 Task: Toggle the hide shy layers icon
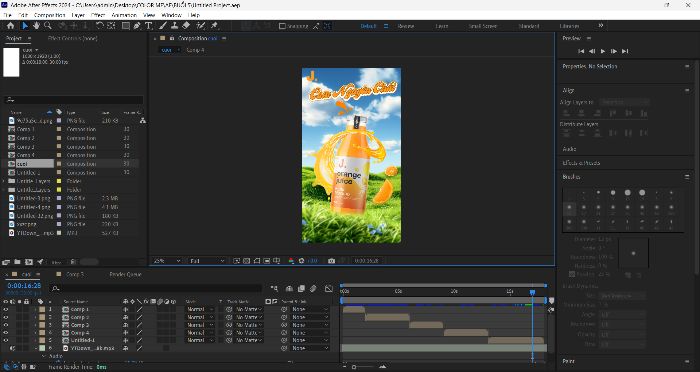(x=289, y=289)
